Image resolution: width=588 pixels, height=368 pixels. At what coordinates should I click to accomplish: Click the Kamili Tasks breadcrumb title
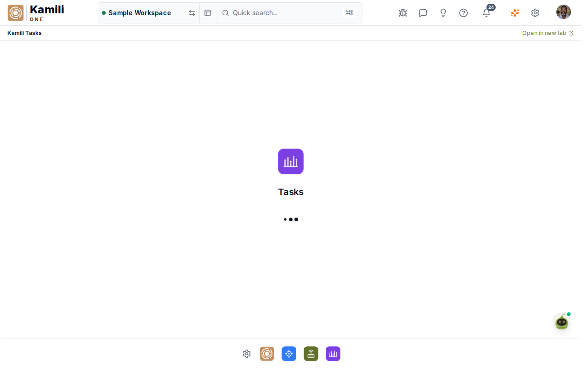pyautogui.click(x=24, y=33)
